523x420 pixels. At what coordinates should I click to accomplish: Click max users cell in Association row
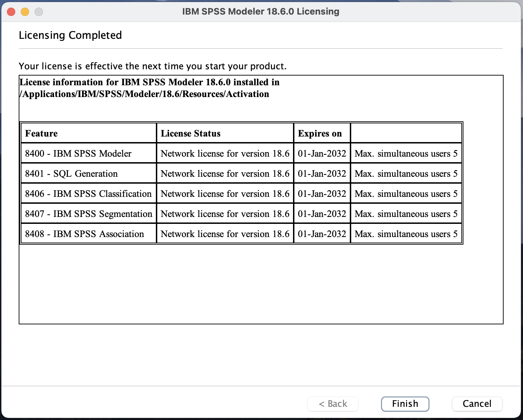click(x=406, y=234)
